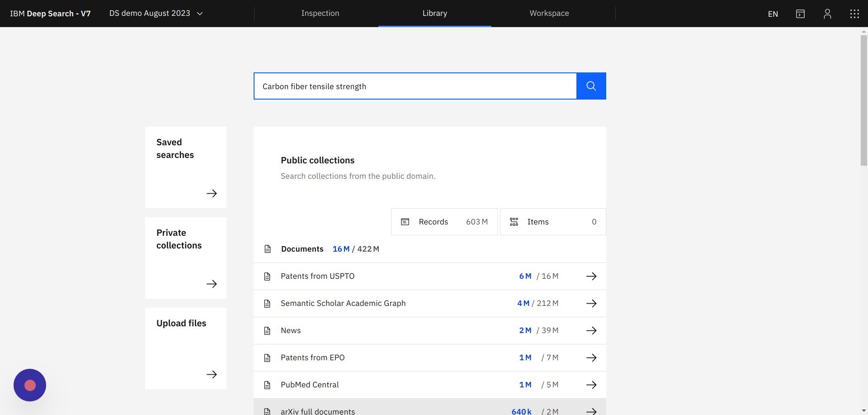Open the PubMed Central collection

430,385
